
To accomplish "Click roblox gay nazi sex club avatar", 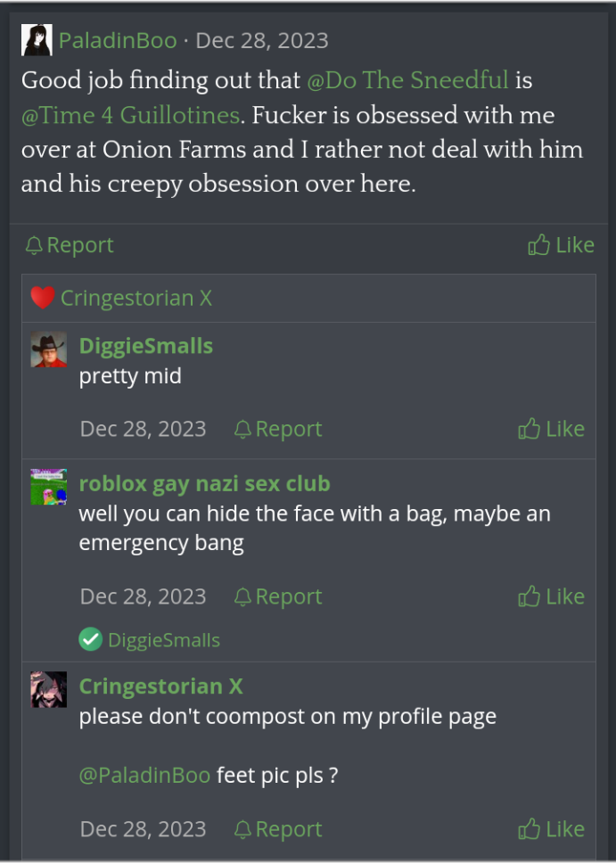I will (x=49, y=487).
